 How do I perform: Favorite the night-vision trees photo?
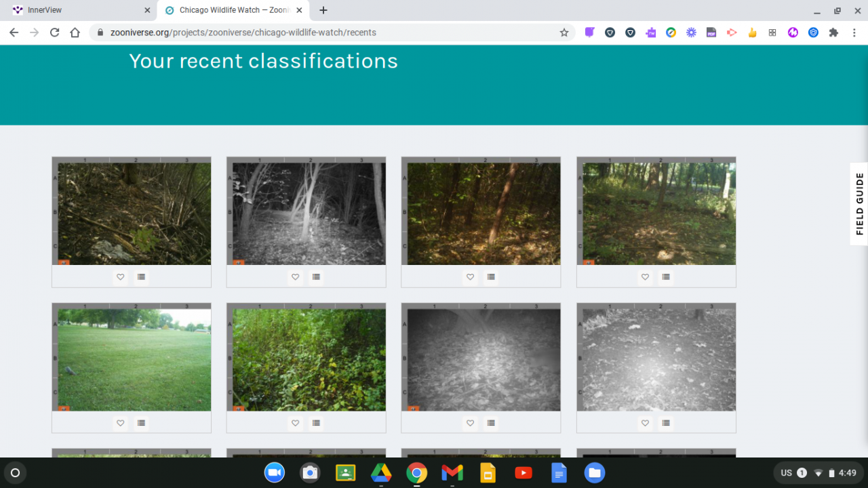[296, 277]
